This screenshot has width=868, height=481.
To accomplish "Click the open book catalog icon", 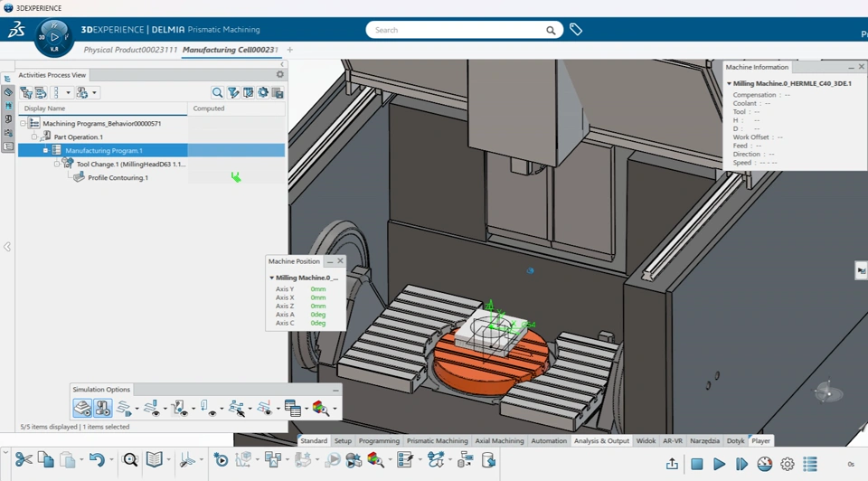I will 155,459.
